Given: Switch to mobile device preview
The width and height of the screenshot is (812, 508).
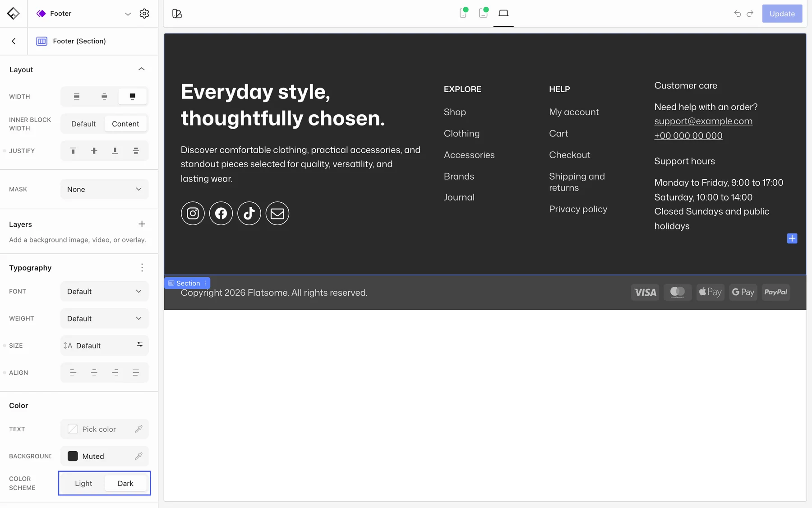Looking at the screenshot, I should [x=463, y=13].
